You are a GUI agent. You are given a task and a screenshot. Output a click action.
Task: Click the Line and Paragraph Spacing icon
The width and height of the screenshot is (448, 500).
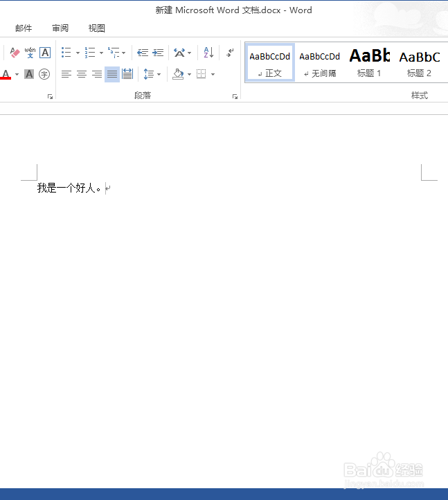click(149, 74)
